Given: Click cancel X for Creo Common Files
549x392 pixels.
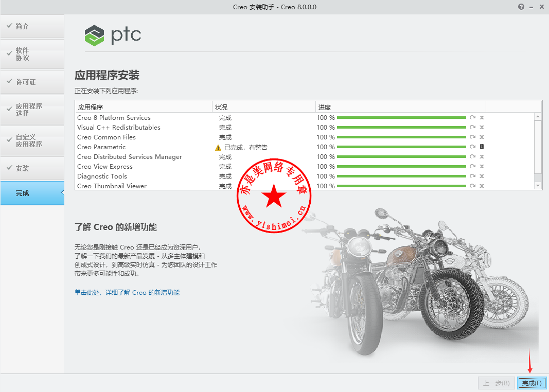Looking at the screenshot, I should (x=482, y=137).
